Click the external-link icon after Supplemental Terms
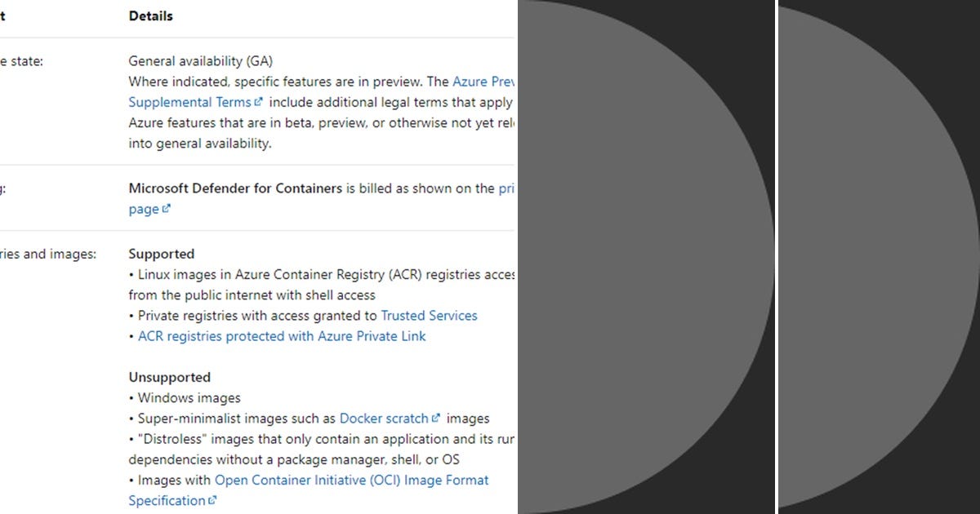This screenshot has height=514, width=980. tap(258, 101)
